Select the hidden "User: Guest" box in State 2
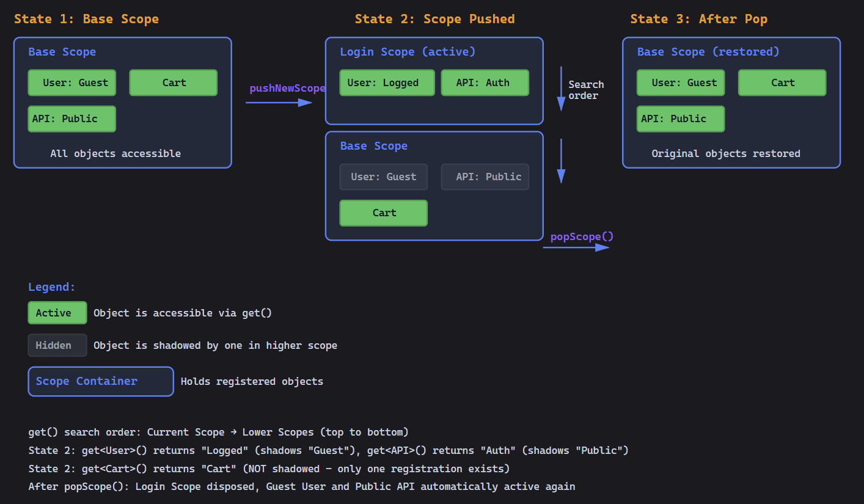 [x=384, y=177]
